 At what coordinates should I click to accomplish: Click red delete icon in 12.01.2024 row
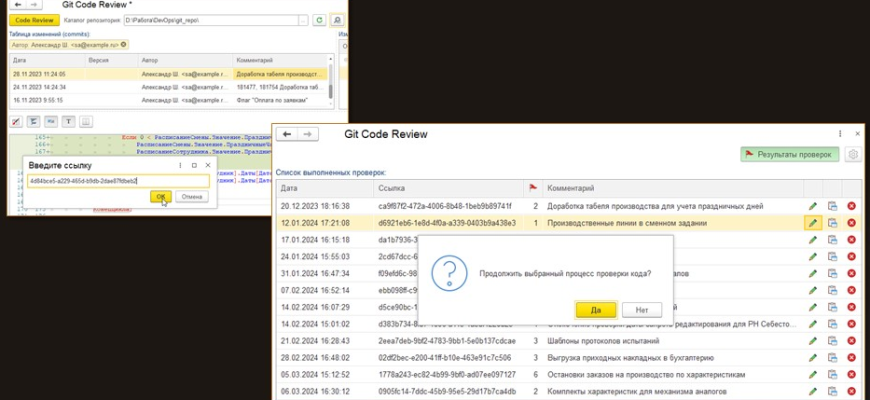[x=851, y=223]
